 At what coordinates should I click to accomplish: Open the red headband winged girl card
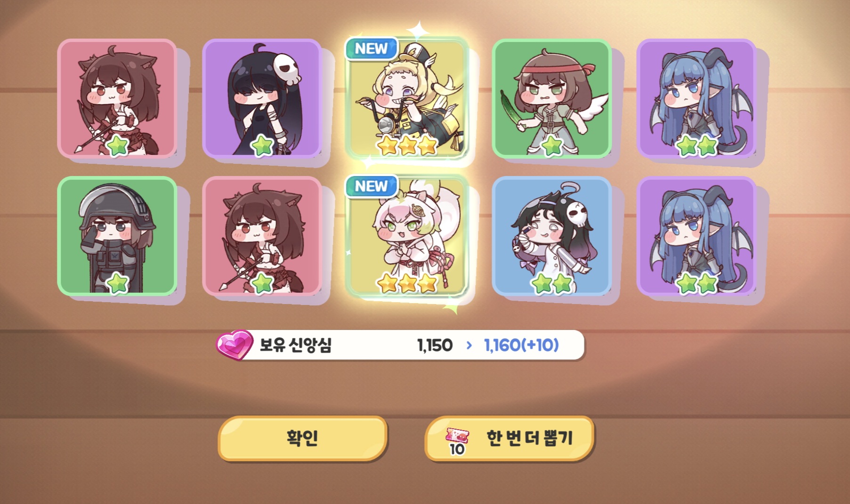tap(551, 98)
